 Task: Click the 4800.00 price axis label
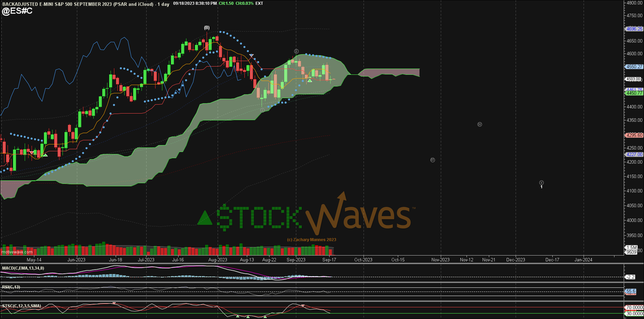[x=634, y=3]
